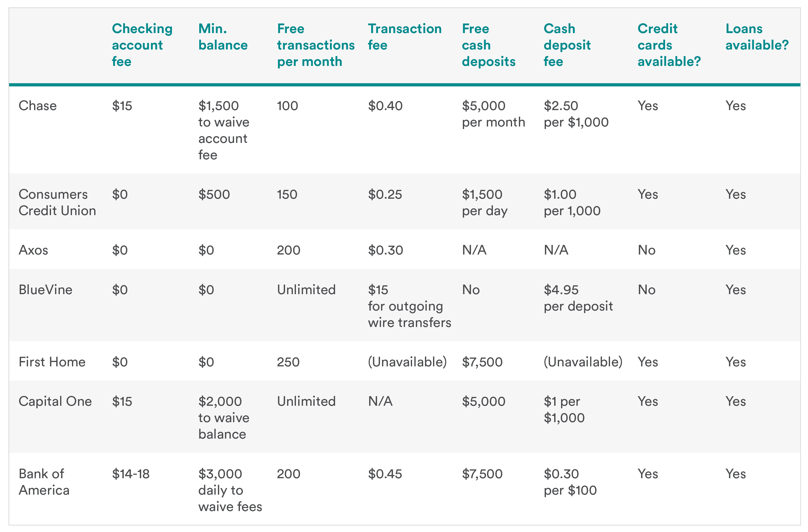Select the Free transactions per month header
This screenshot has width=808, height=532.
(315, 45)
